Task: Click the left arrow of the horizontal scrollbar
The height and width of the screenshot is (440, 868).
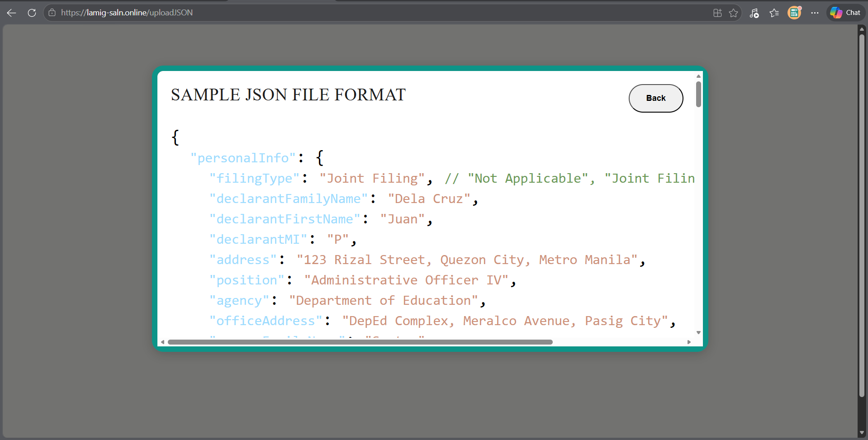Action: point(163,342)
